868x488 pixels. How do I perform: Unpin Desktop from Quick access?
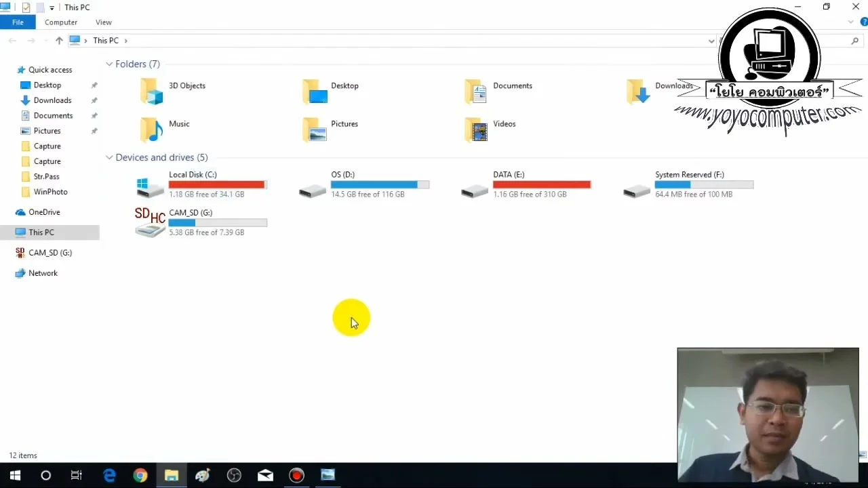pyautogui.click(x=95, y=85)
